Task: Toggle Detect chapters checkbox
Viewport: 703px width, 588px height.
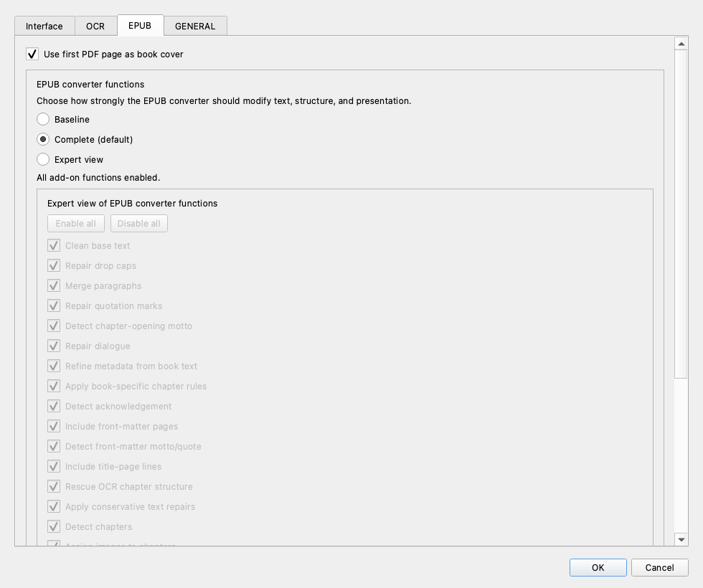Action: point(54,526)
